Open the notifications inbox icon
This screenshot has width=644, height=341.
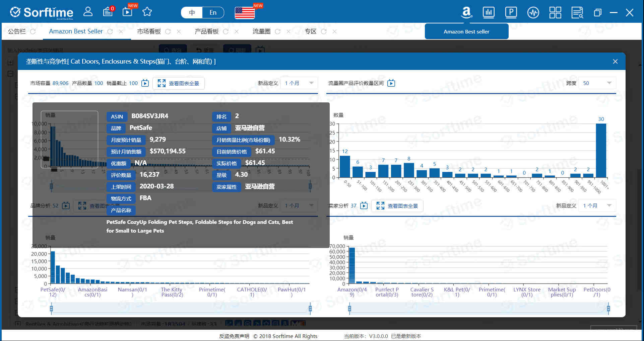(108, 12)
